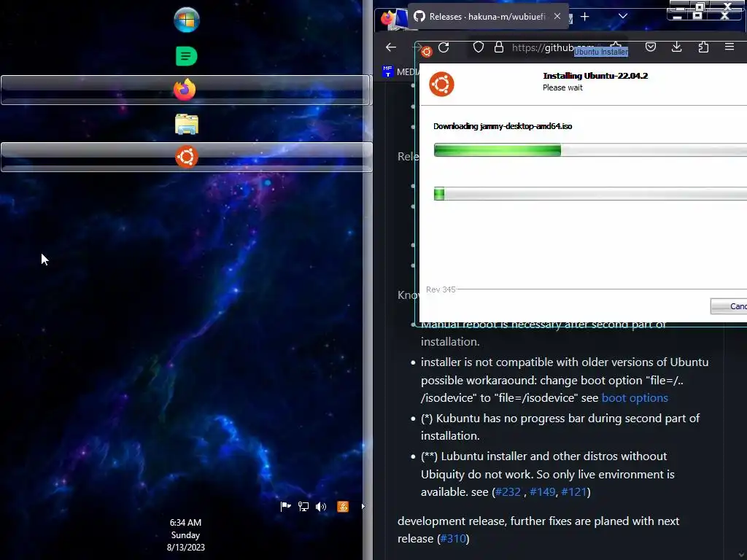Open the boot options link

(635, 398)
